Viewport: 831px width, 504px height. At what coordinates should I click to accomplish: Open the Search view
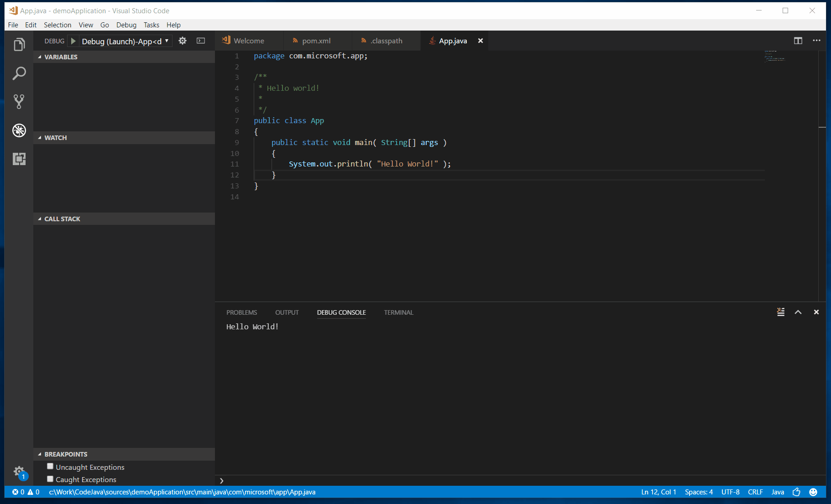tap(19, 73)
